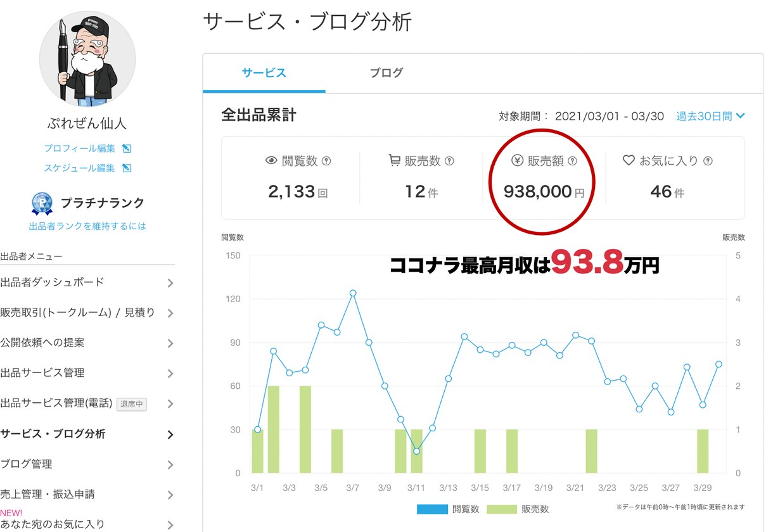Click the 12件 sales count value
The image size is (773, 532).
[421, 191]
